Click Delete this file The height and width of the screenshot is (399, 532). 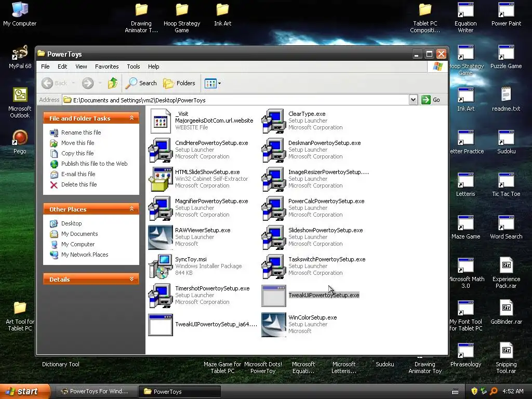(x=73, y=184)
